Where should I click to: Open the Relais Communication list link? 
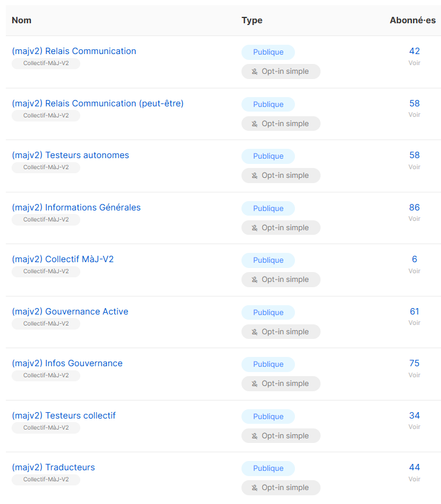coord(74,51)
